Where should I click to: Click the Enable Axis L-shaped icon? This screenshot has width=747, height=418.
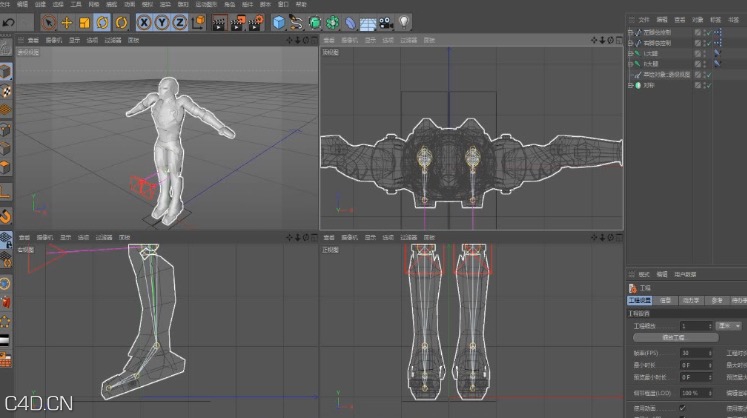click(x=5, y=192)
